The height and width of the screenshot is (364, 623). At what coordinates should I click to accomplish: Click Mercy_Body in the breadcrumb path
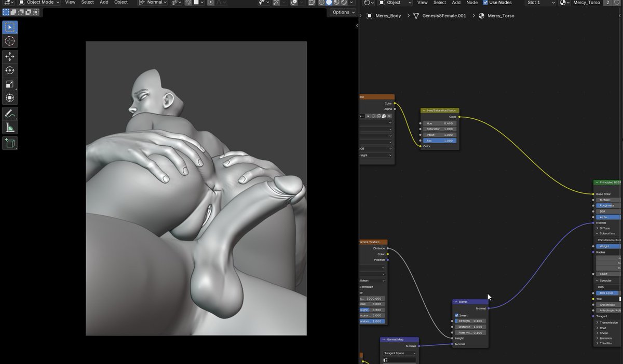coord(388,16)
